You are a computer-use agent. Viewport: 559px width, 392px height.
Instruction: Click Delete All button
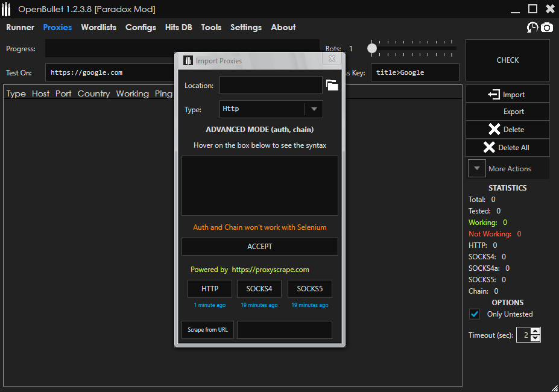pos(507,147)
